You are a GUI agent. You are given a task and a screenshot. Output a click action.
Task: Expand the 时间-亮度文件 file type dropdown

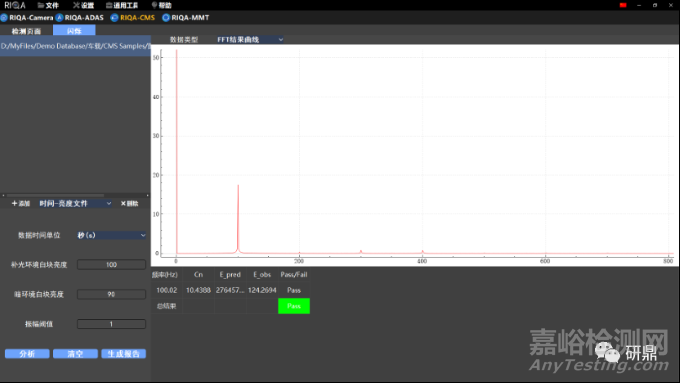pyautogui.click(x=75, y=203)
